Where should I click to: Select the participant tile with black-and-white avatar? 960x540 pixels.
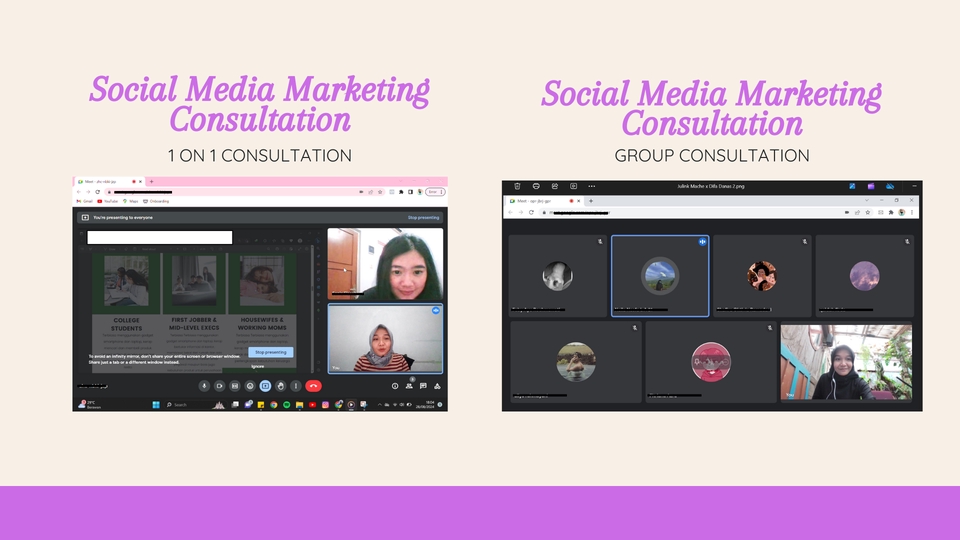558,276
